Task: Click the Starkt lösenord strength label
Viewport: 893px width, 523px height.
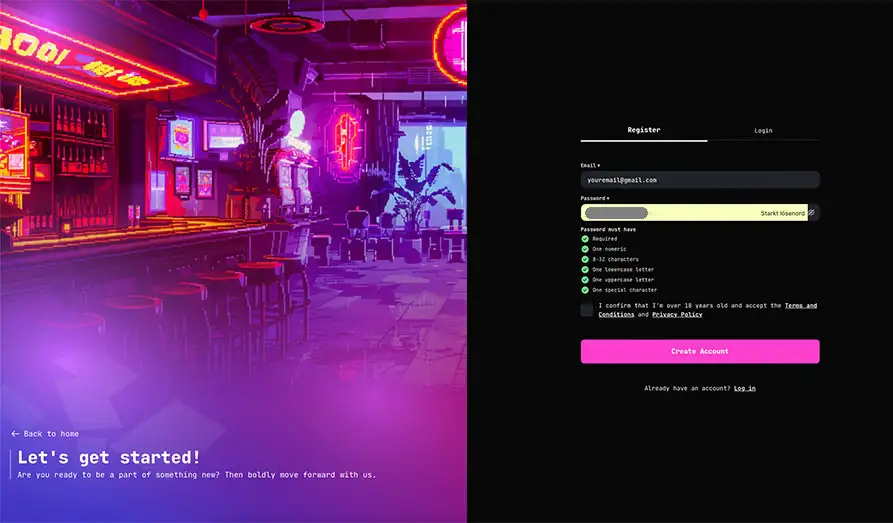Action: coord(782,213)
